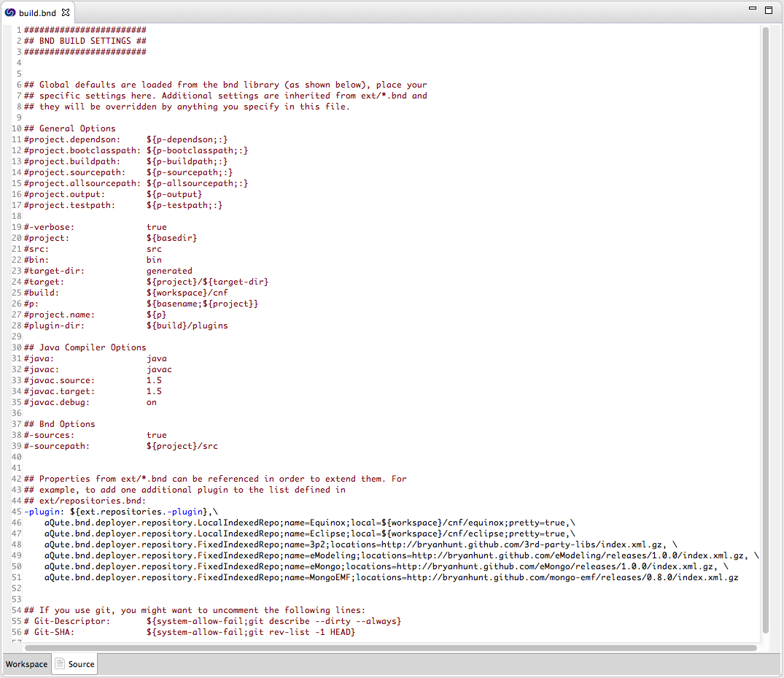Click the '#src:' line
Viewport: 784px width, 678px height.
(93, 249)
